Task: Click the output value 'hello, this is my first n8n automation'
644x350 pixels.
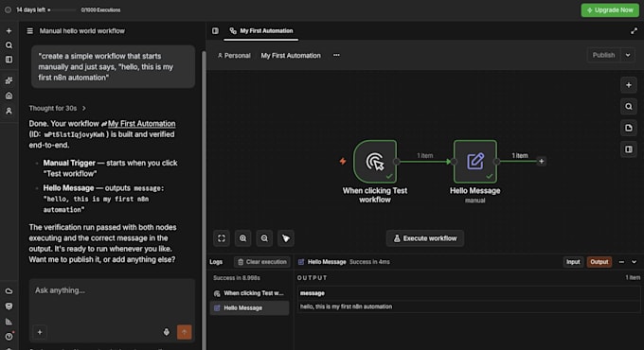Action: [x=347, y=306]
